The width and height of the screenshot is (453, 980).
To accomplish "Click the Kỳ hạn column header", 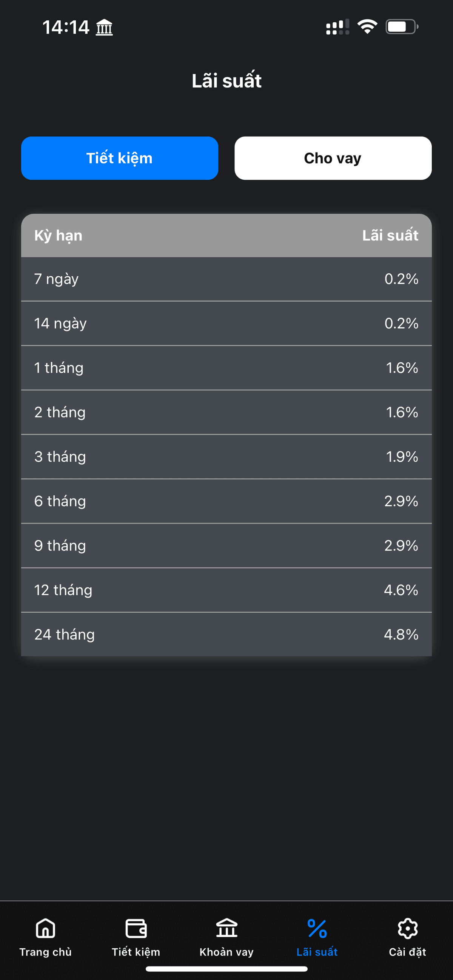I will 58,236.
